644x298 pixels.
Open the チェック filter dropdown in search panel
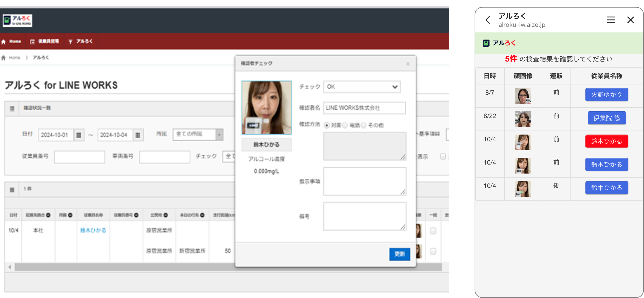pyautogui.click(x=229, y=156)
